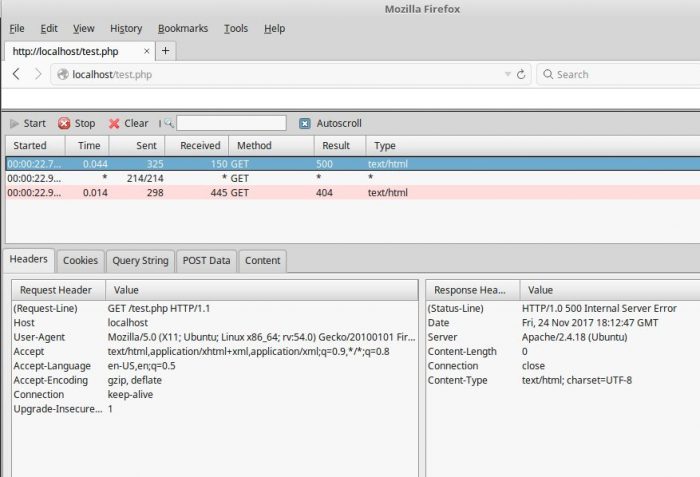Go forward with the forward arrow

(x=38, y=74)
